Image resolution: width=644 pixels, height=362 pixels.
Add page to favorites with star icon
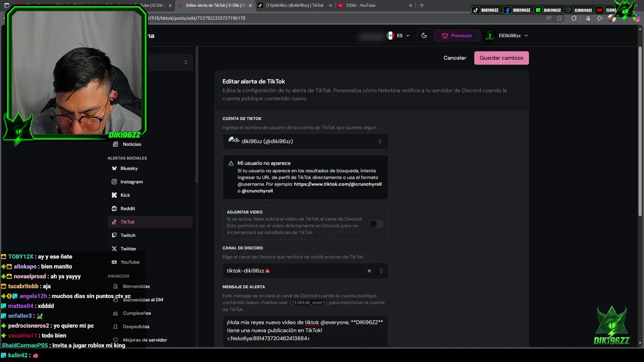(x=559, y=18)
